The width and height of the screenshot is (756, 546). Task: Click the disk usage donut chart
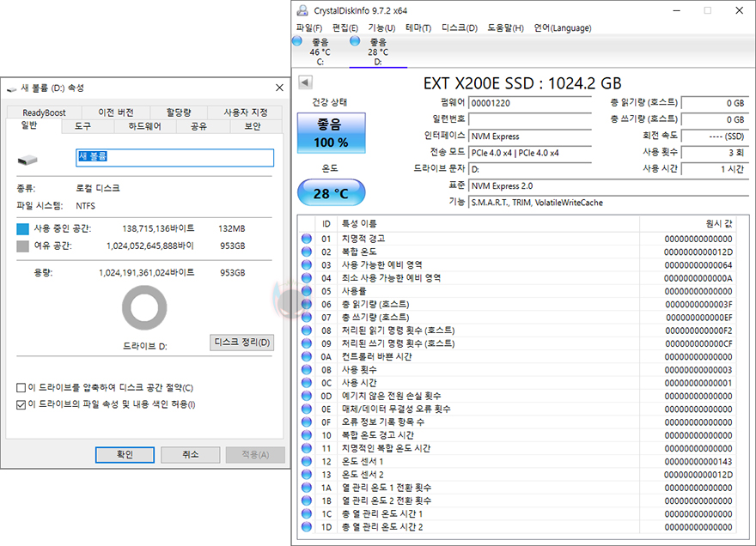click(x=144, y=307)
